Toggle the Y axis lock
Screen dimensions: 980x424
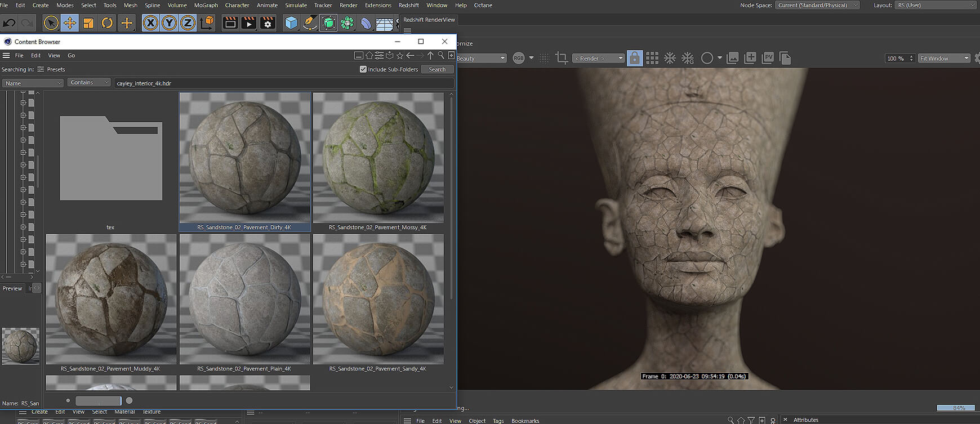(x=169, y=23)
